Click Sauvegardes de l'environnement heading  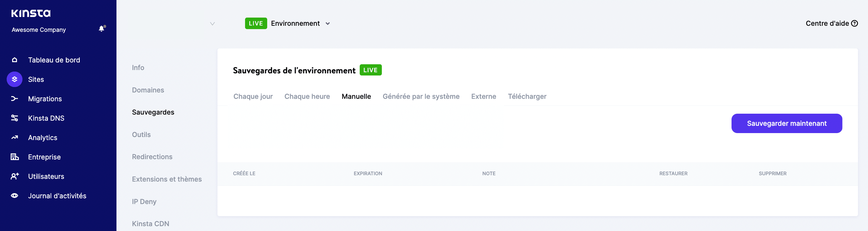click(x=294, y=70)
